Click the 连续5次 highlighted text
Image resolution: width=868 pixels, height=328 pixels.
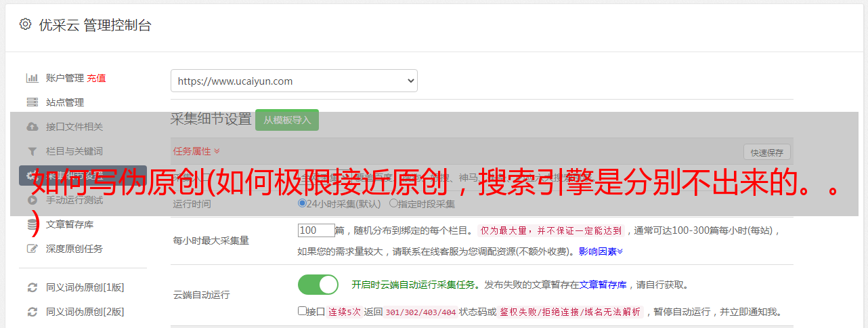pos(344,312)
